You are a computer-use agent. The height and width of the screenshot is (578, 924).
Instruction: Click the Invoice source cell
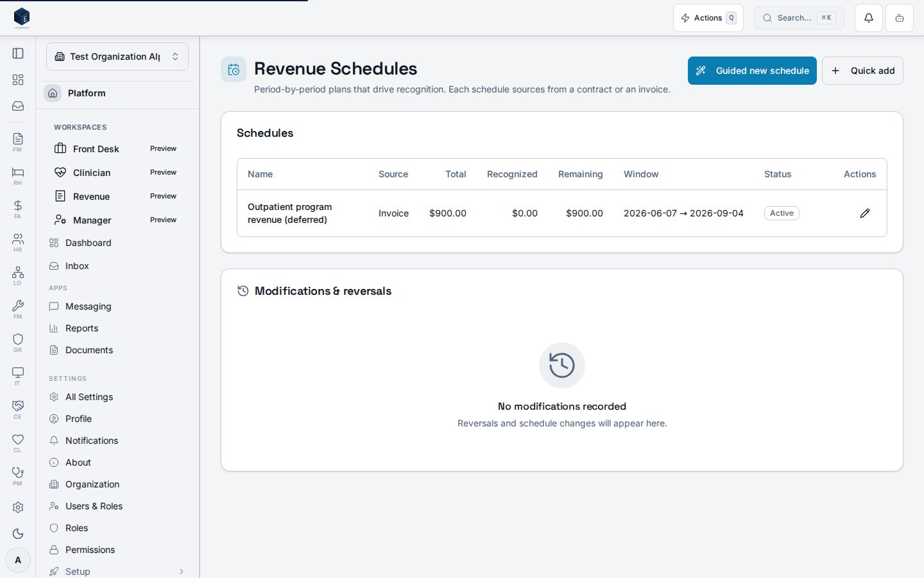tap(393, 213)
